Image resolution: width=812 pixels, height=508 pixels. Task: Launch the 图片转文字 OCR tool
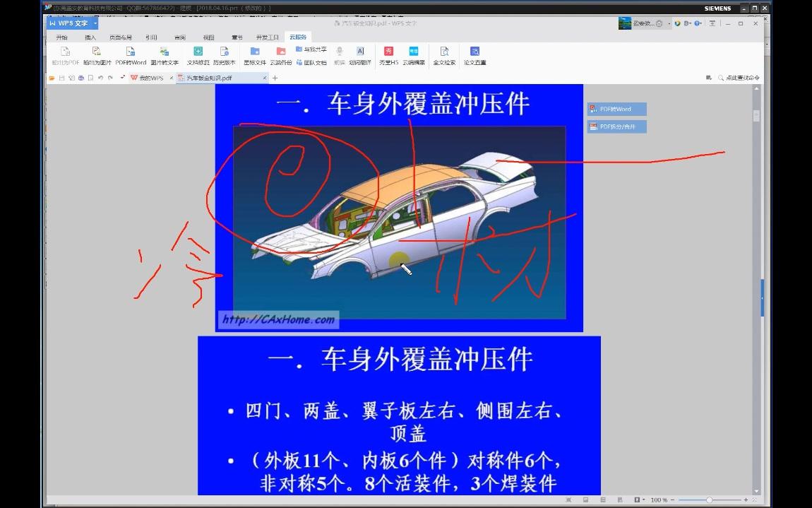[164, 55]
